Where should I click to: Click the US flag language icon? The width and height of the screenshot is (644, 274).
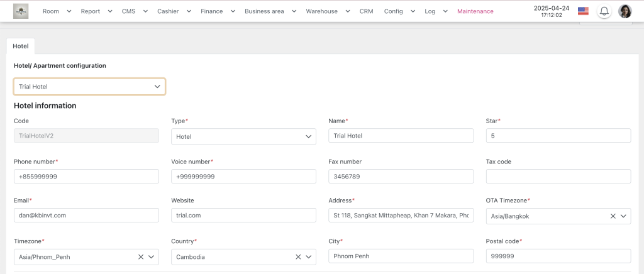pos(583,11)
